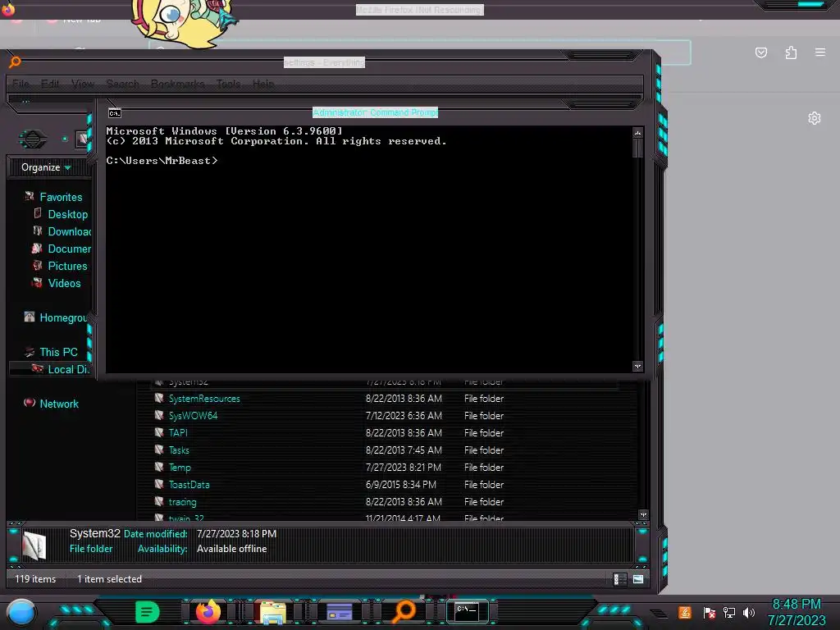Image resolution: width=840 pixels, height=630 pixels.
Task: Open the Bookmarks menu in Everything
Action: pyautogui.click(x=178, y=84)
